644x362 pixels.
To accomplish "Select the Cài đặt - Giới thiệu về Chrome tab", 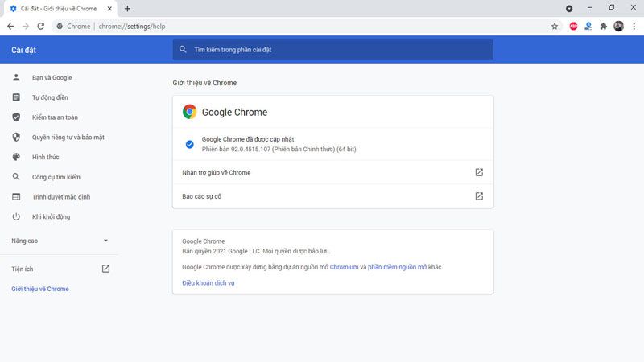I will coord(59,9).
